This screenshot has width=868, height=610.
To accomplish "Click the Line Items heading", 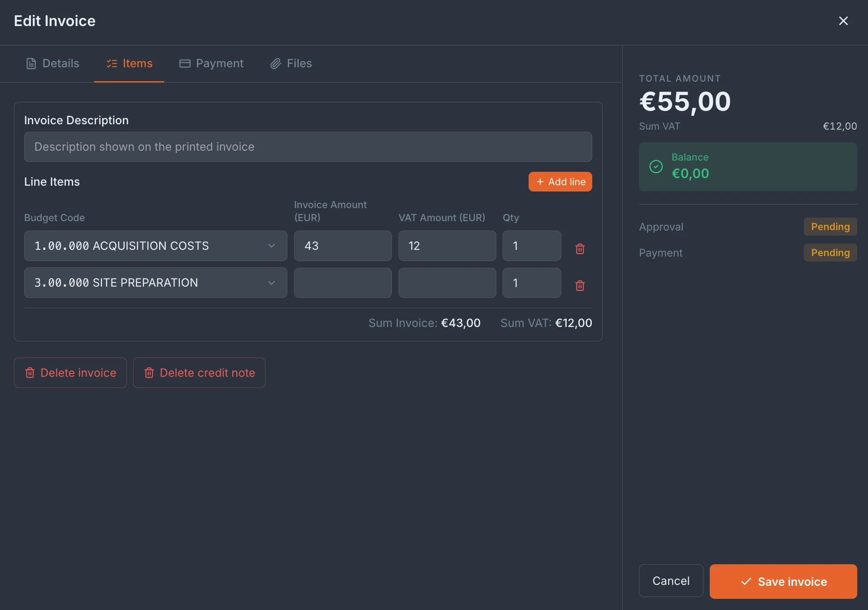I will pyautogui.click(x=52, y=182).
